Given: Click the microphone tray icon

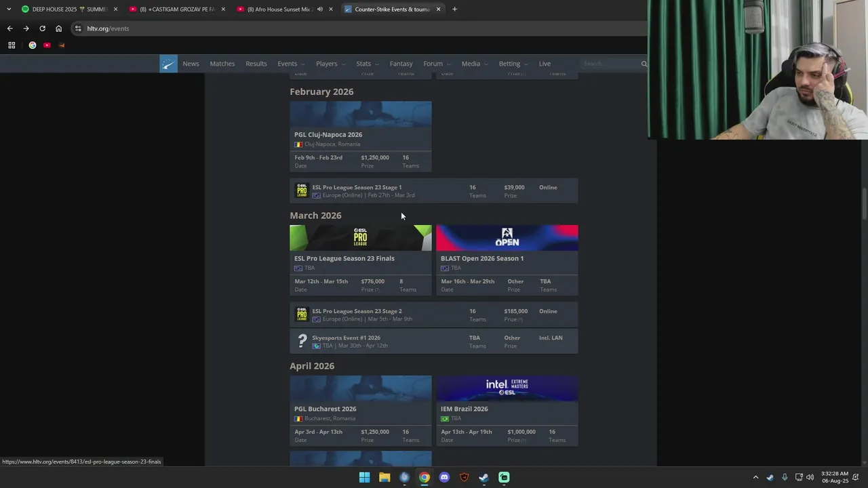Looking at the screenshot, I should click(785, 477).
